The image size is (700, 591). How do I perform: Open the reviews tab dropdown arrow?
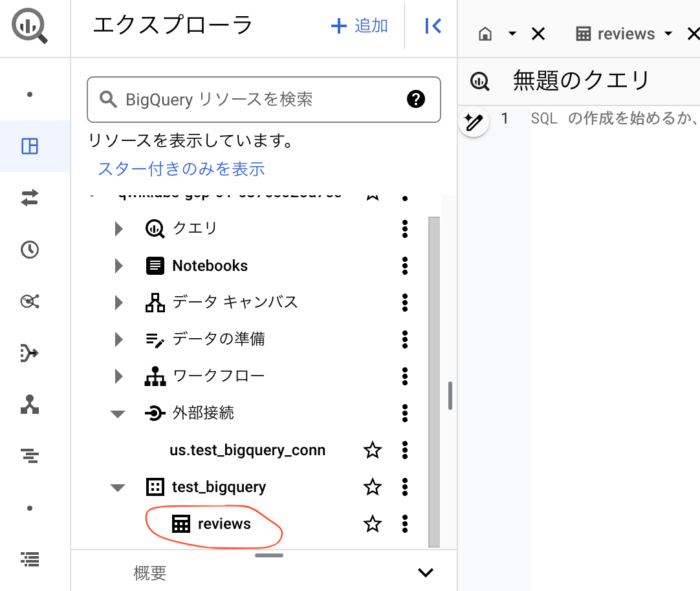[x=668, y=34]
